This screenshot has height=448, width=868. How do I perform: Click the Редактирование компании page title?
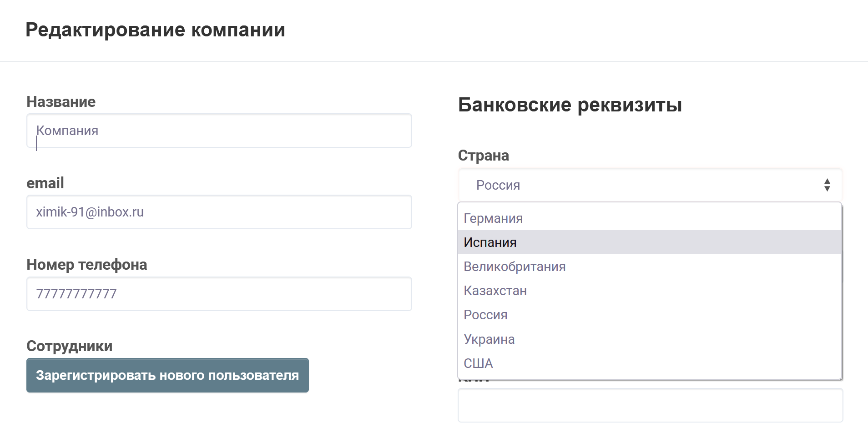(155, 30)
